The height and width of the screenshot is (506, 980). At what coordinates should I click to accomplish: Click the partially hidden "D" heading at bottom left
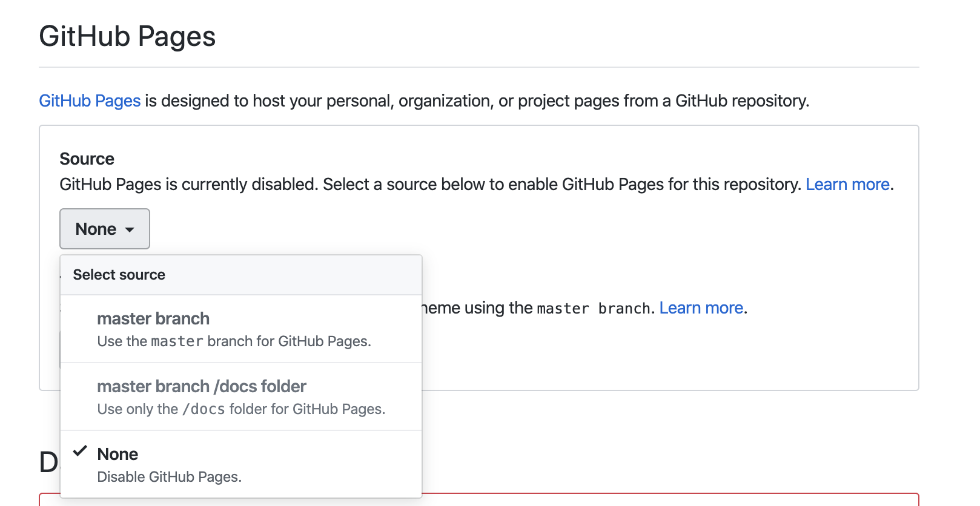48,462
